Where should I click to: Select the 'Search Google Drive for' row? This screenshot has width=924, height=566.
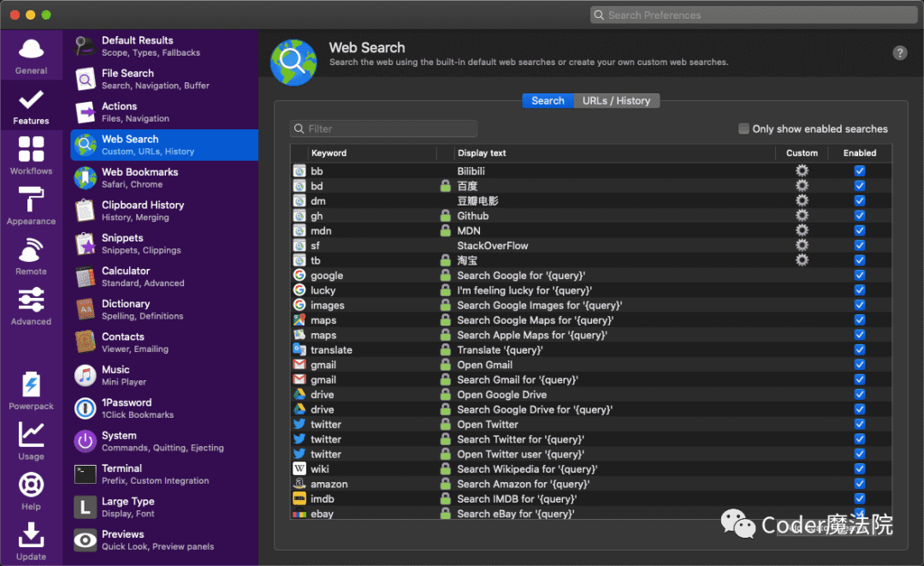pyautogui.click(x=591, y=409)
